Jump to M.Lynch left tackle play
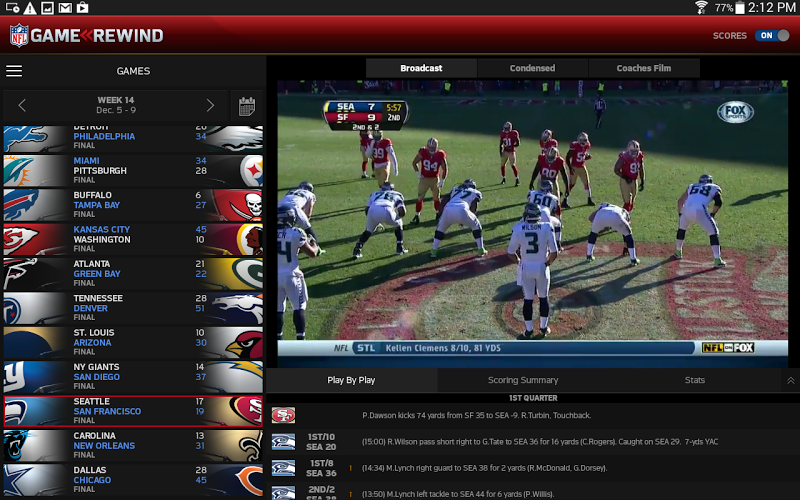Screen dimensions: 800x500 [x=533, y=492]
